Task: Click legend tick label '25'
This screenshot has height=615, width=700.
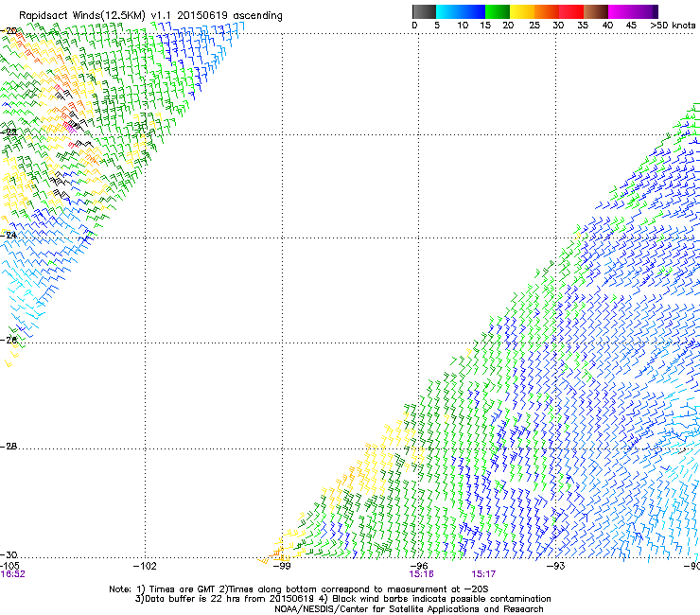Action: (x=534, y=26)
